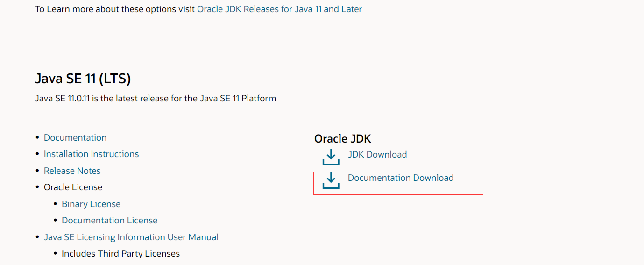Click the bullet point beside Release Notes
The width and height of the screenshot is (644, 265).
(x=37, y=171)
